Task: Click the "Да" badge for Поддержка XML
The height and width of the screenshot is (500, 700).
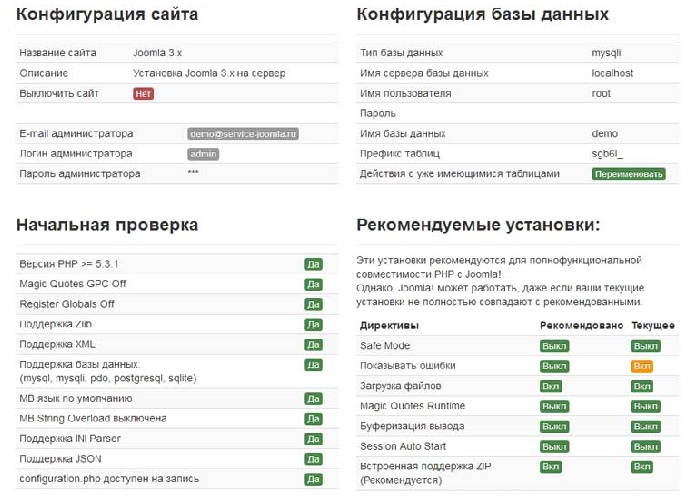Action: click(313, 345)
